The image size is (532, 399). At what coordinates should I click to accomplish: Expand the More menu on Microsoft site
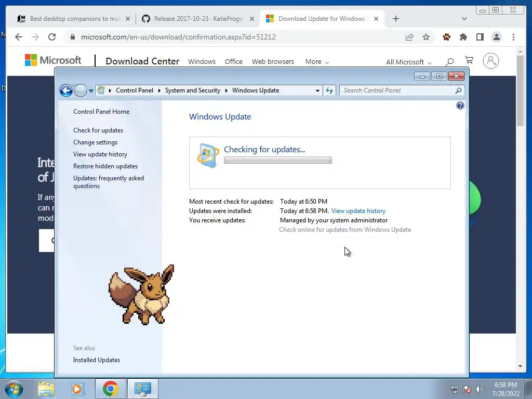pyautogui.click(x=317, y=62)
